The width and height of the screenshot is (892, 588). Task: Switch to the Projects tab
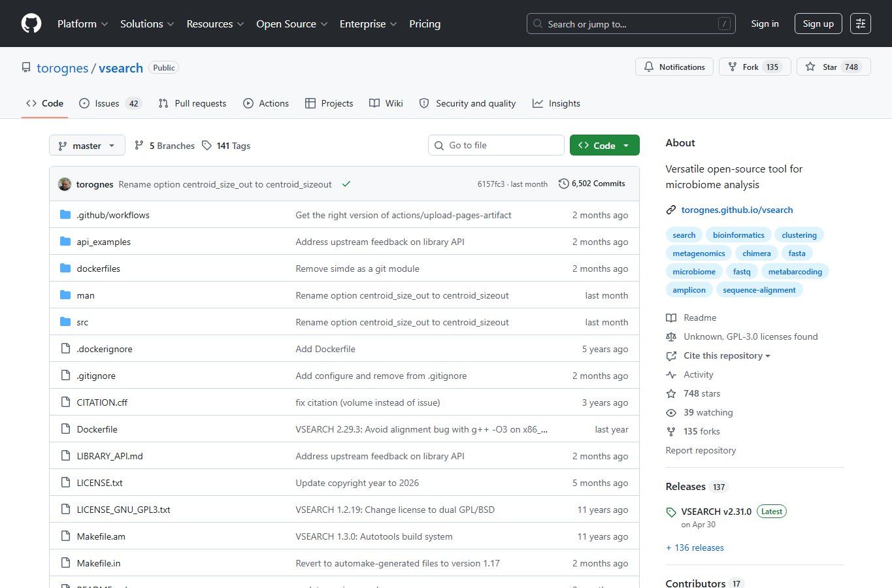[329, 103]
